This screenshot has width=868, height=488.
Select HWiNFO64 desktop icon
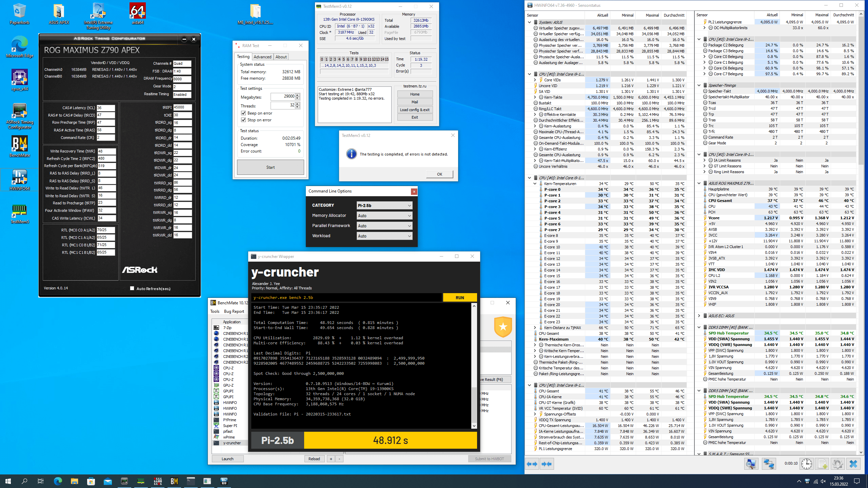point(19,180)
